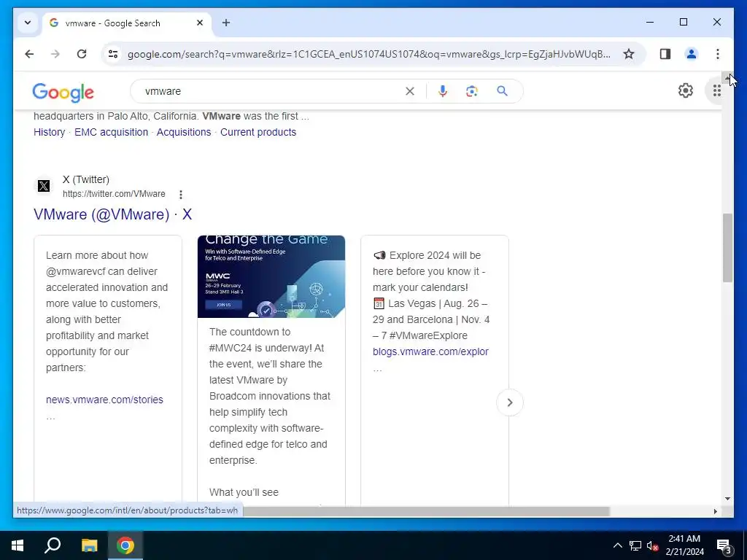Show hidden system tray icons
The width and height of the screenshot is (747, 560).
point(617,545)
